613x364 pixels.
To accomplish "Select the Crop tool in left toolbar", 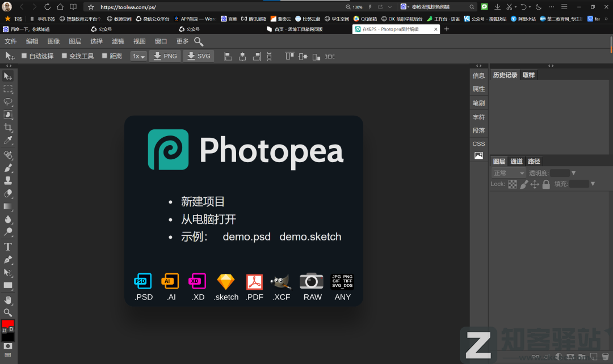I will click(x=8, y=128).
